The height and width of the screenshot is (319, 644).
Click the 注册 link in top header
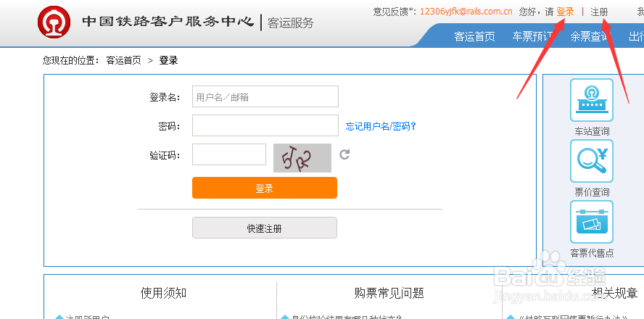(599, 12)
